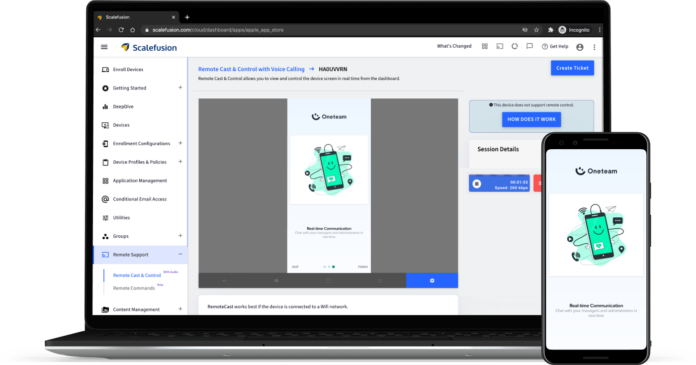Click the green page indicator dot
The height and width of the screenshot is (365, 696).
(333, 267)
